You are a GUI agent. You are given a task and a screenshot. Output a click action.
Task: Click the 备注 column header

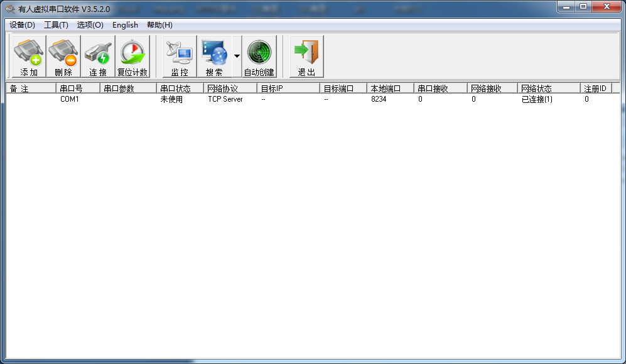31,88
